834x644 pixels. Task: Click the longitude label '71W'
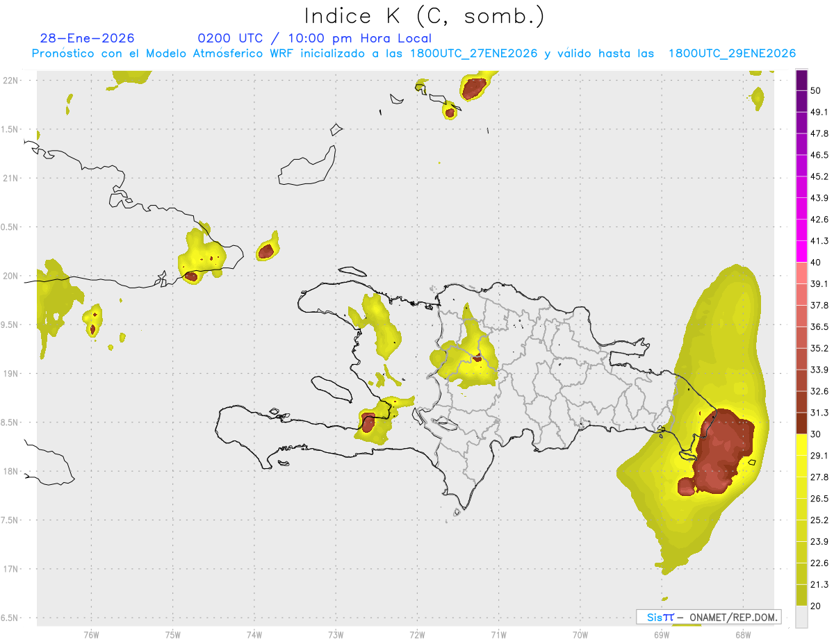pyautogui.click(x=498, y=634)
